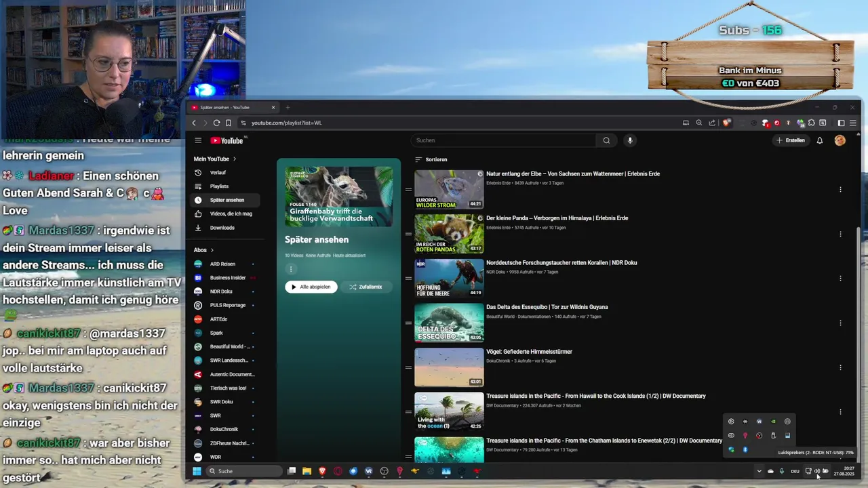This screenshot has height=488, width=868.
Task: Expand the Mein YouTube section
Action: coord(215,159)
